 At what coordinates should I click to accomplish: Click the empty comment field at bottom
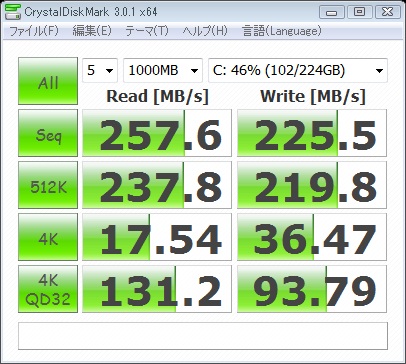pyautogui.click(x=203, y=336)
